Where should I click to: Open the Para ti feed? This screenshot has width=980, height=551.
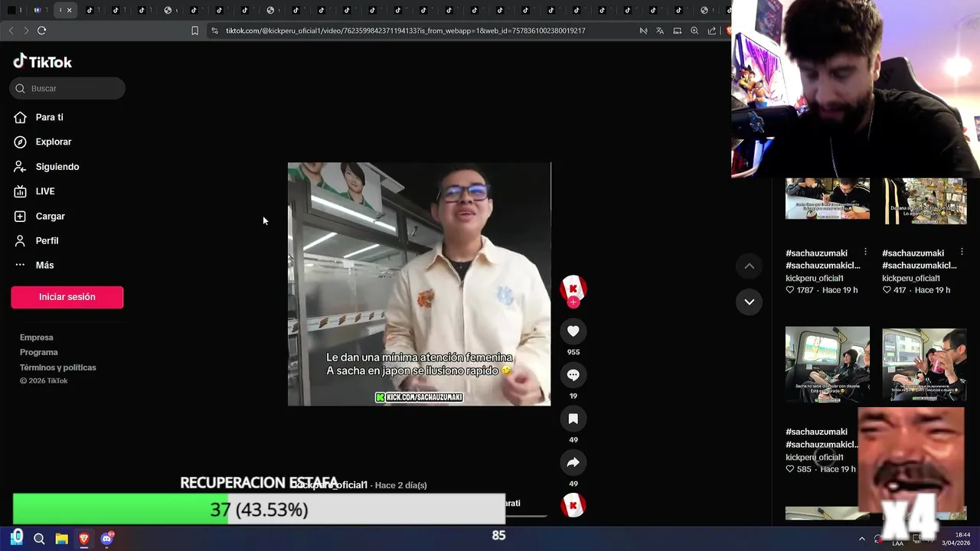coord(49,117)
